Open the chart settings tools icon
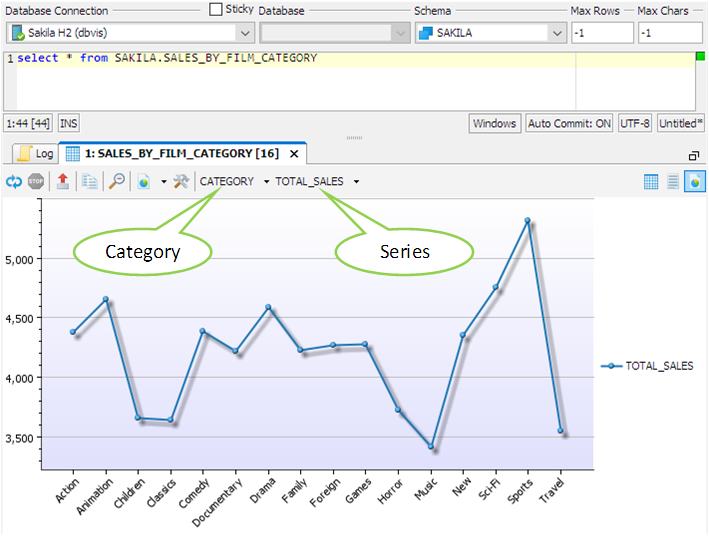The height and width of the screenshot is (536, 709). tap(181, 182)
